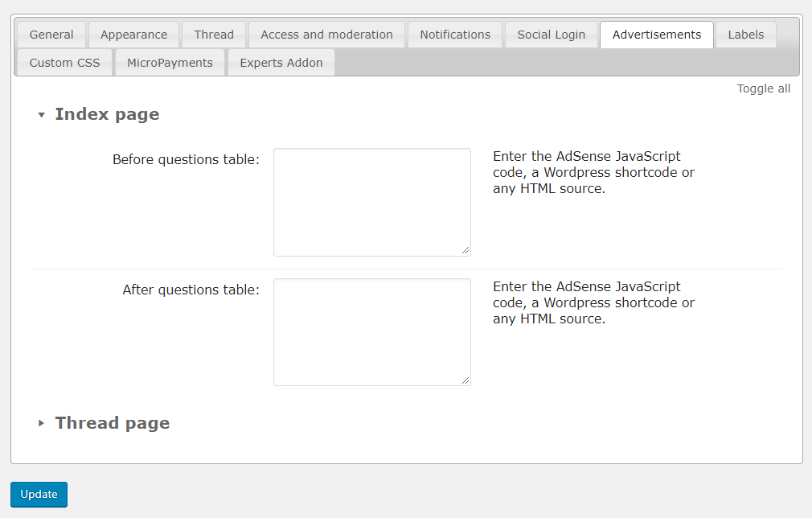This screenshot has height=518, width=812.
Task: Go to the Notifications tab
Action: pyautogui.click(x=455, y=35)
